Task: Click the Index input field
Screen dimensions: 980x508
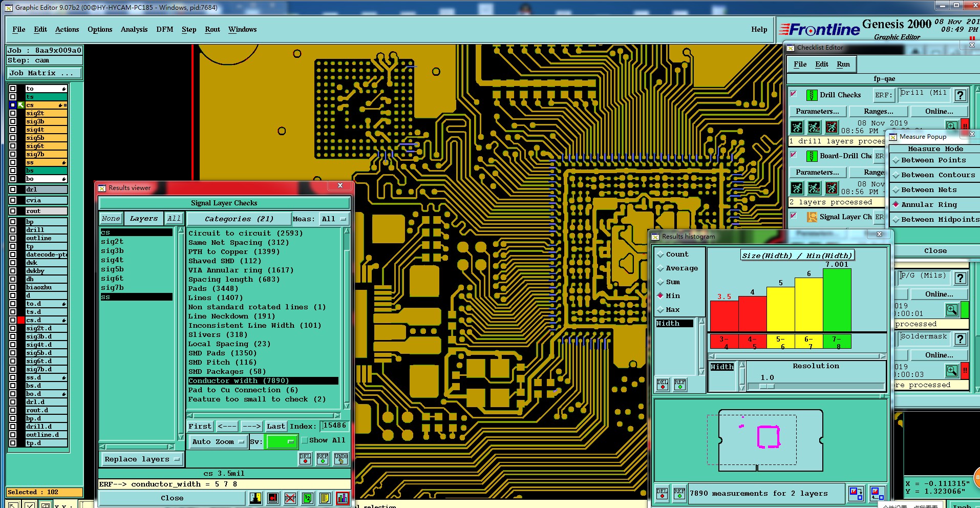Action: [x=334, y=426]
